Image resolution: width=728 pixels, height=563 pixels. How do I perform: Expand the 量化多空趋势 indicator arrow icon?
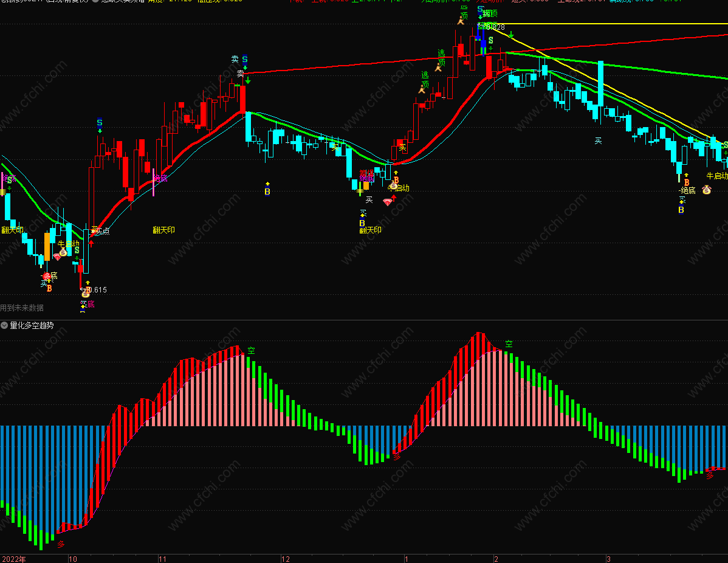click(x=4, y=326)
